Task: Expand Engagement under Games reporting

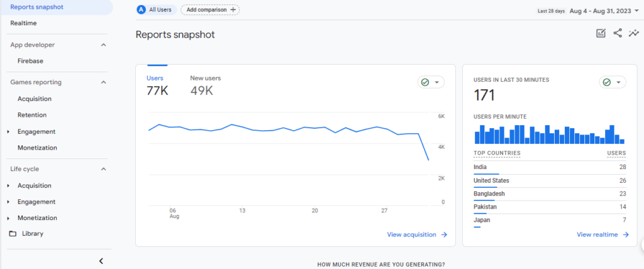Action: pyautogui.click(x=9, y=132)
